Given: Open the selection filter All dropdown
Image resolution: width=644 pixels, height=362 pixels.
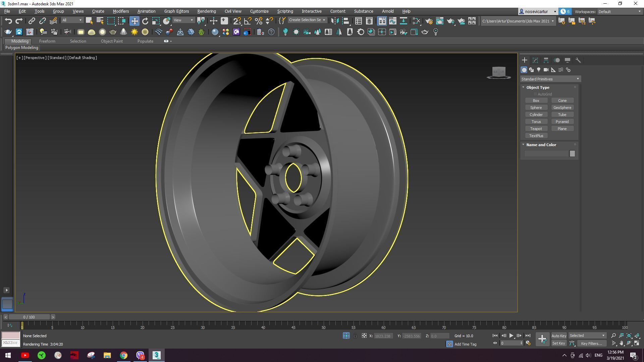Looking at the screenshot, I should pyautogui.click(x=72, y=20).
